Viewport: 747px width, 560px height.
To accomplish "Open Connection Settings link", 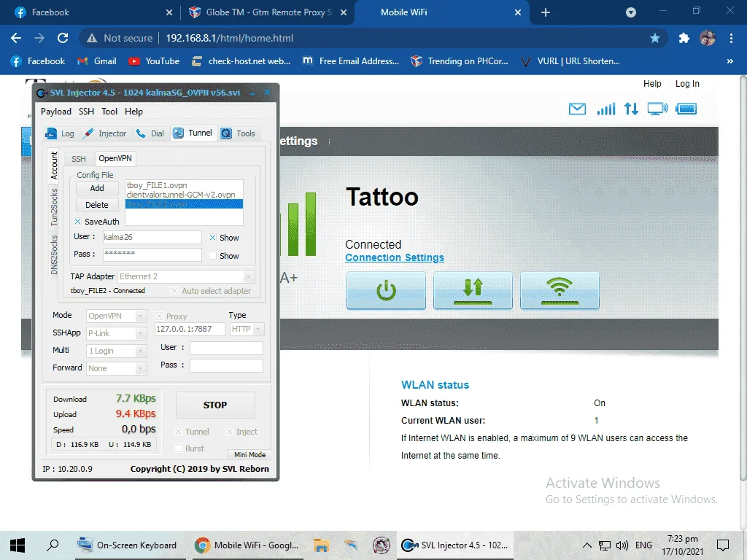I will (x=395, y=257).
